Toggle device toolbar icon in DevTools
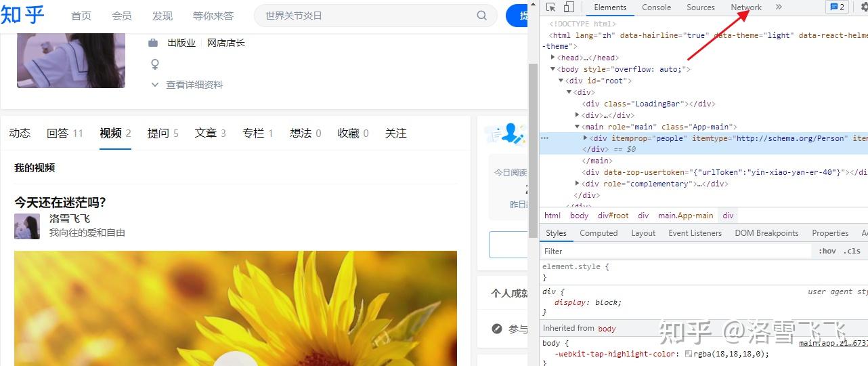 tap(569, 7)
